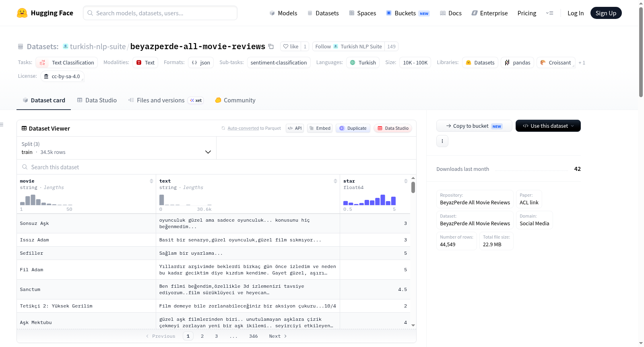Click the pandas library tag
644x347 pixels.
click(x=517, y=62)
